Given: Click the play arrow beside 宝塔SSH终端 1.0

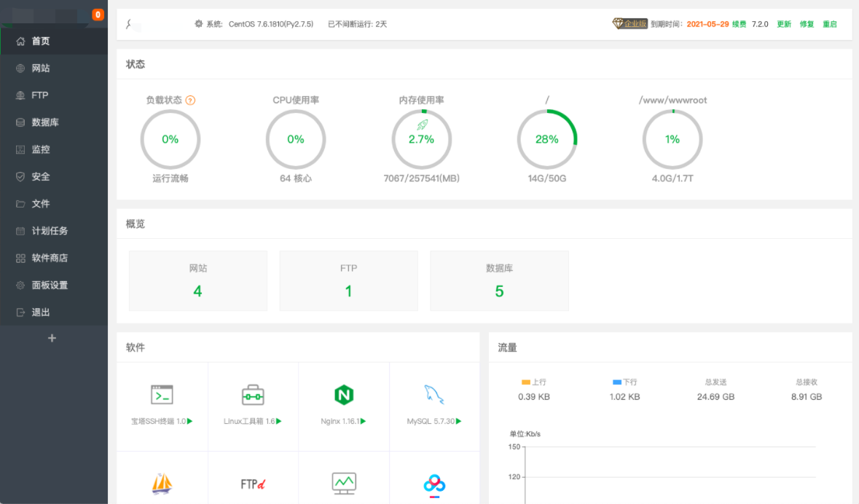Looking at the screenshot, I should click(190, 421).
